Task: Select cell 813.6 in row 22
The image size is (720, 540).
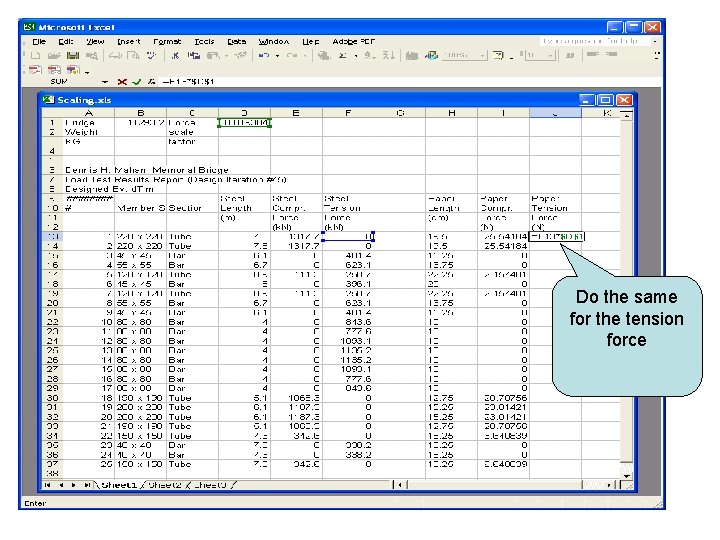Action: tap(348, 322)
